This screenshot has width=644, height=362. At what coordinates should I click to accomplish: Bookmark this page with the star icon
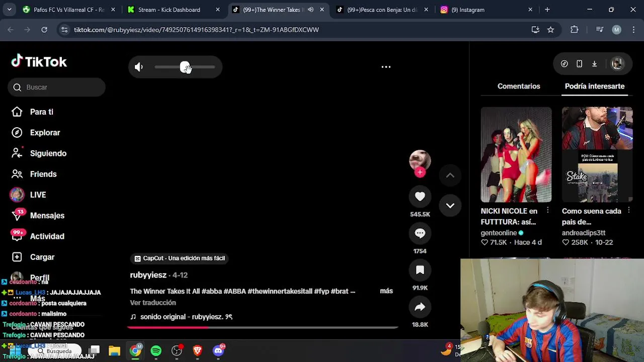pos(551,30)
